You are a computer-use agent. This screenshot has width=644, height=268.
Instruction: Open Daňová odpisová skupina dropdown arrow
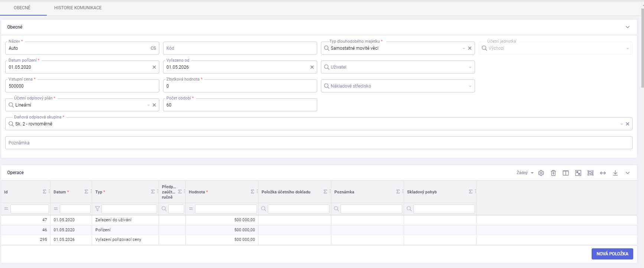pyautogui.click(x=622, y=124)
